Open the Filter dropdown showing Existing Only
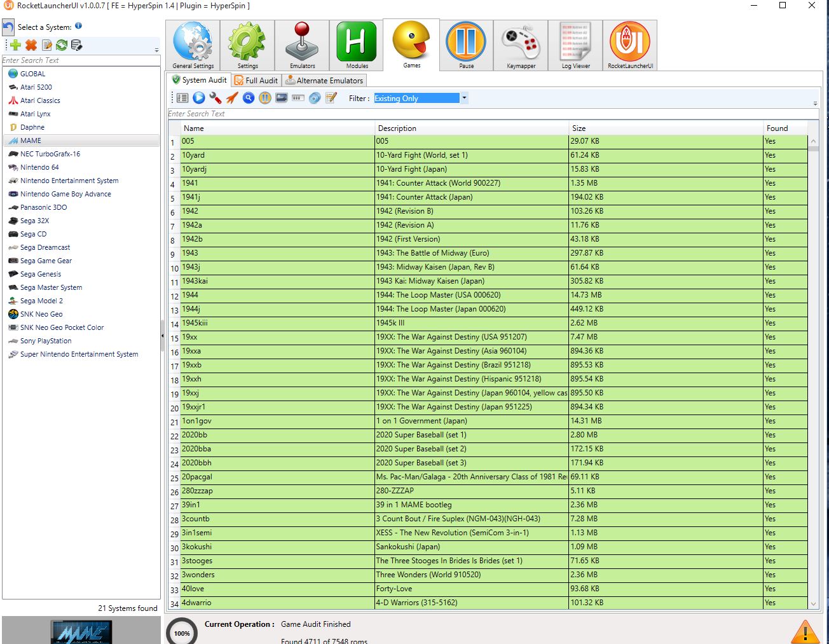 464,98
